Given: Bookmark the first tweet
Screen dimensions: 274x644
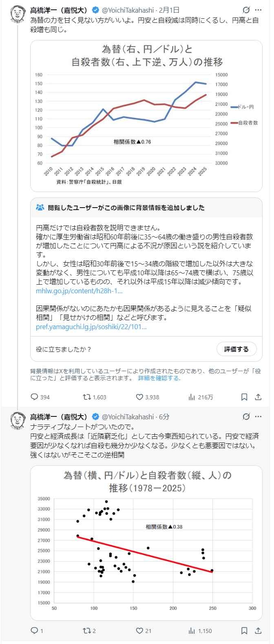Looking at the screenshot, I should 244,397.
